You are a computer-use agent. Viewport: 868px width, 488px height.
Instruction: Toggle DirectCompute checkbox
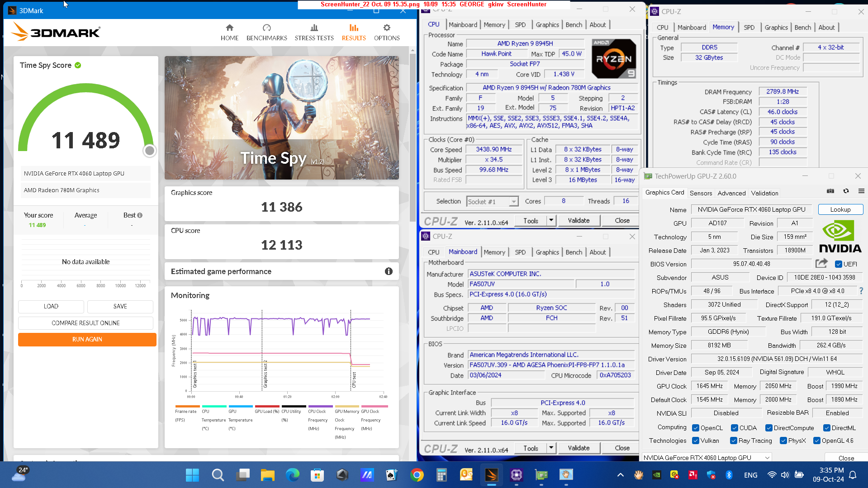[x=768, y=428]
